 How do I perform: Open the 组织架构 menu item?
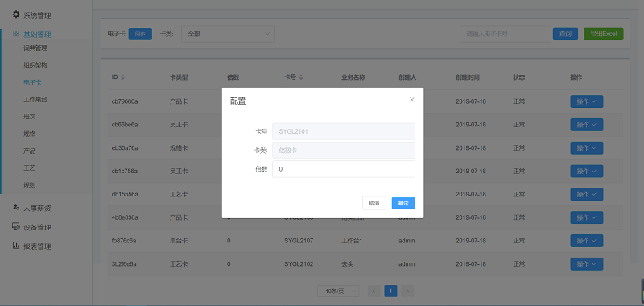pos(35,65)
